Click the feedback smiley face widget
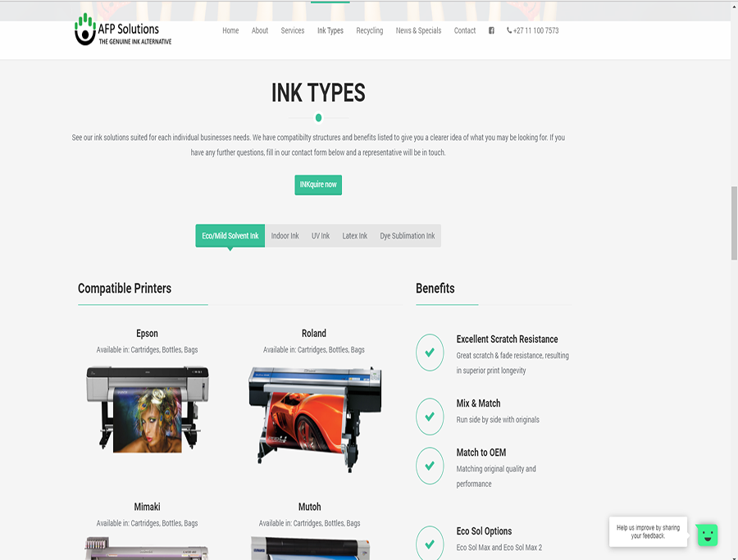Viewport: 738px width, 560px height. click(x=707, y=535)
